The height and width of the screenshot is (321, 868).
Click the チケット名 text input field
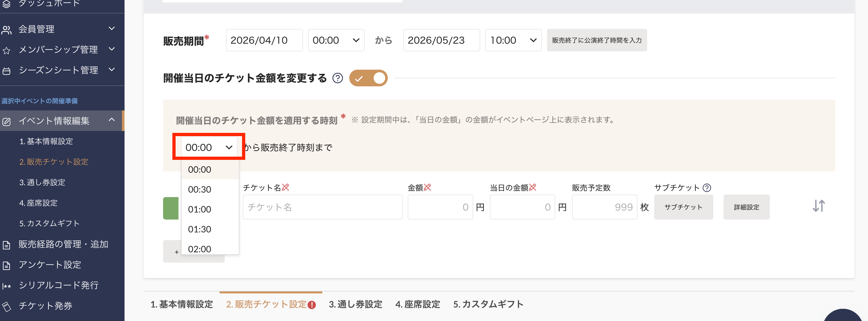tap(322, 207)
